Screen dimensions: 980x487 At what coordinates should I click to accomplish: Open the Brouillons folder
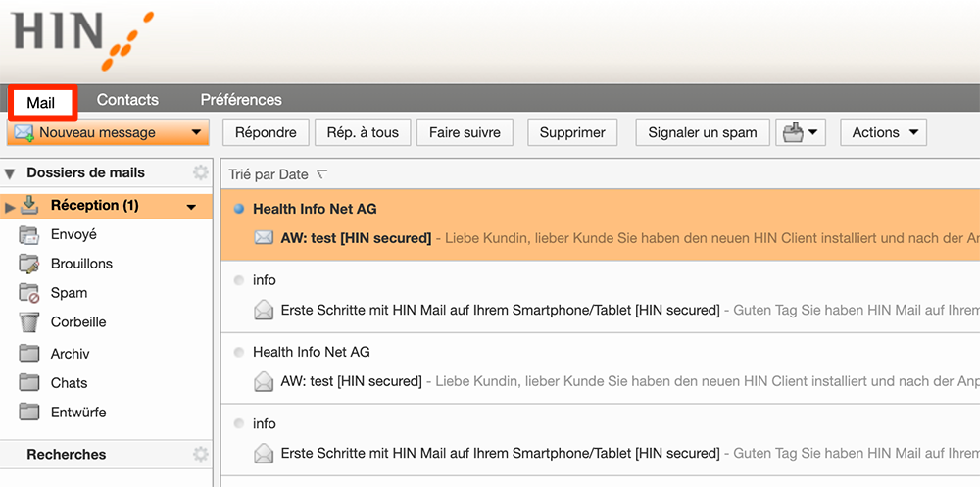[82, 264]
